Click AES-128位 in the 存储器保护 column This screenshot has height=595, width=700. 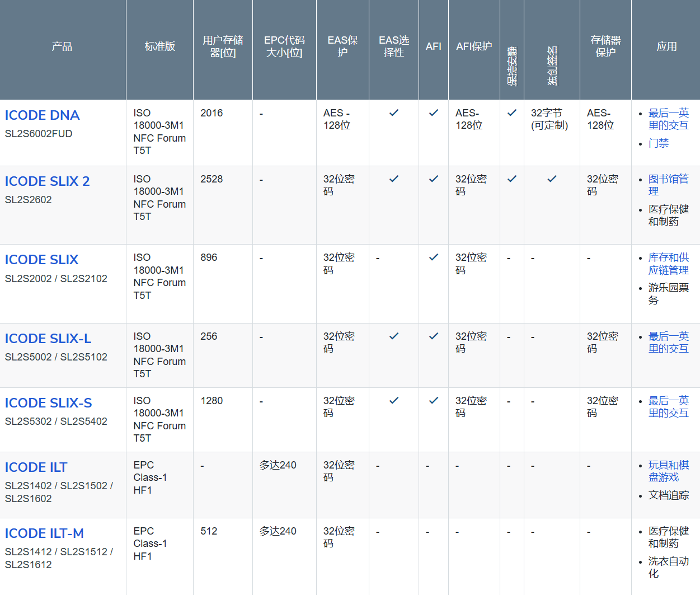pos(600,119)
